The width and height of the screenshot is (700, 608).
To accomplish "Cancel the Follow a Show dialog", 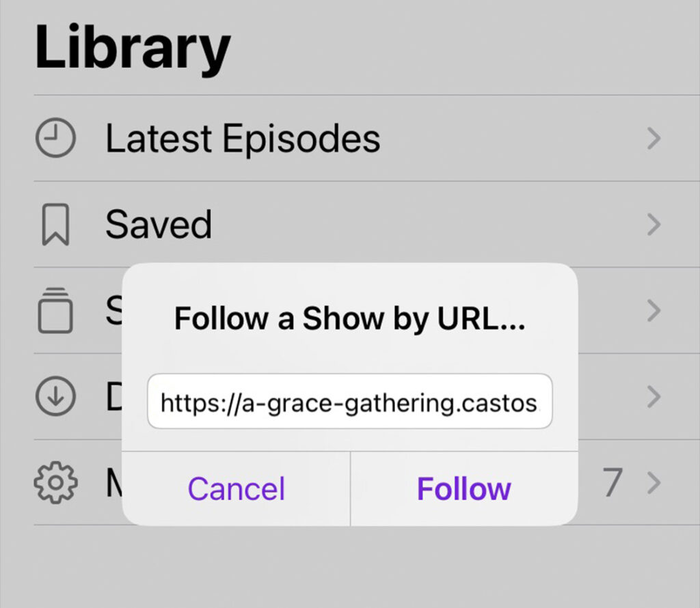I will pos(236,488).
